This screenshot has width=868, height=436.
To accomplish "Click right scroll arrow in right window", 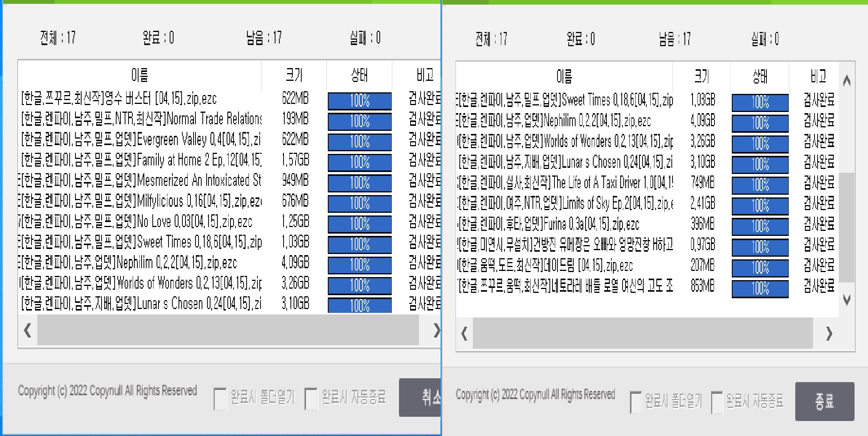I will 829,334.
